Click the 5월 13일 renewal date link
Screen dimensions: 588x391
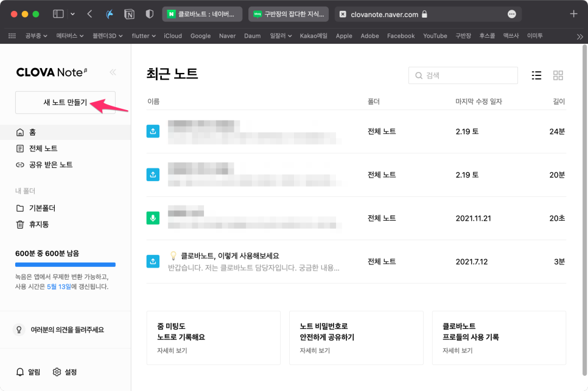coord(59,286)
